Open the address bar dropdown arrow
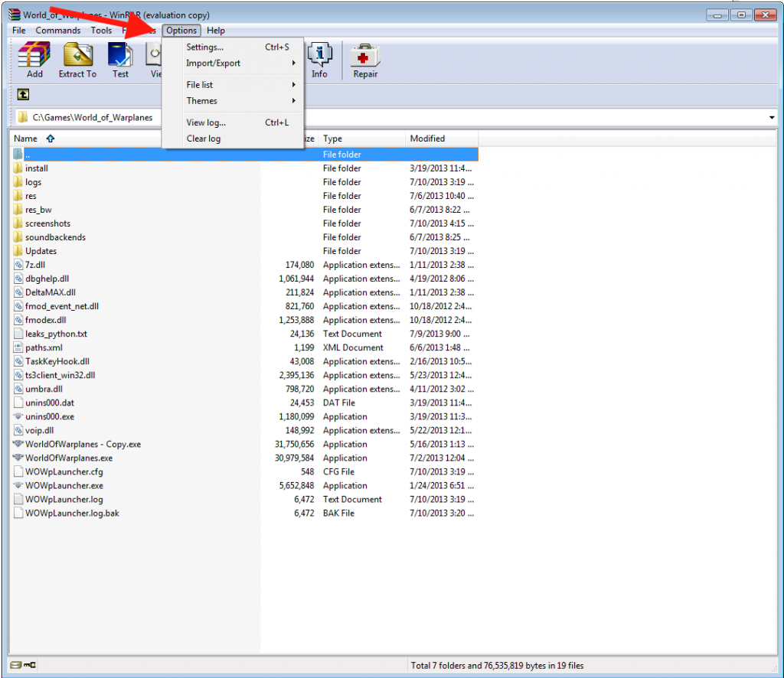This screenshot has height=678, width=784. pyautogui.click(x=772, y=117)
